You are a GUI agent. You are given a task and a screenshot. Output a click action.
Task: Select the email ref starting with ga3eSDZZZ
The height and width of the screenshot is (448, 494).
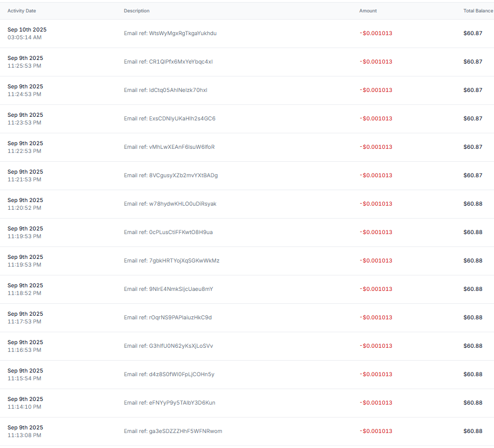coord(173,431)
